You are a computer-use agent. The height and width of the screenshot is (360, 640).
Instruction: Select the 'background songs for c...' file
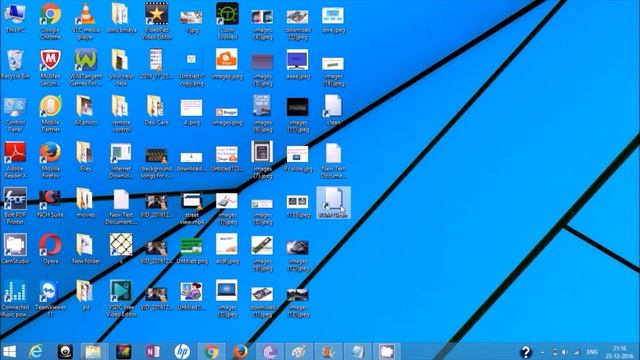156,164
